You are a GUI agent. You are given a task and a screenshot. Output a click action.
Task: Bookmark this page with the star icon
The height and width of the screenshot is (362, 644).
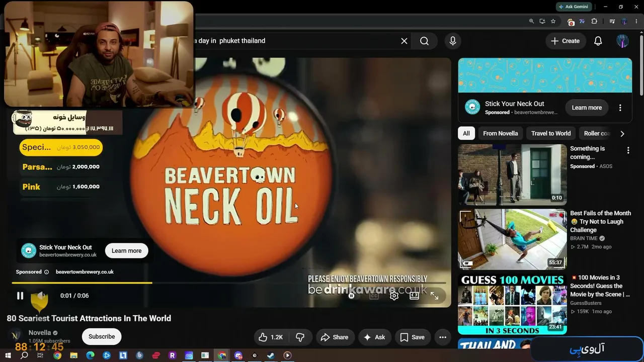(553, 21)
